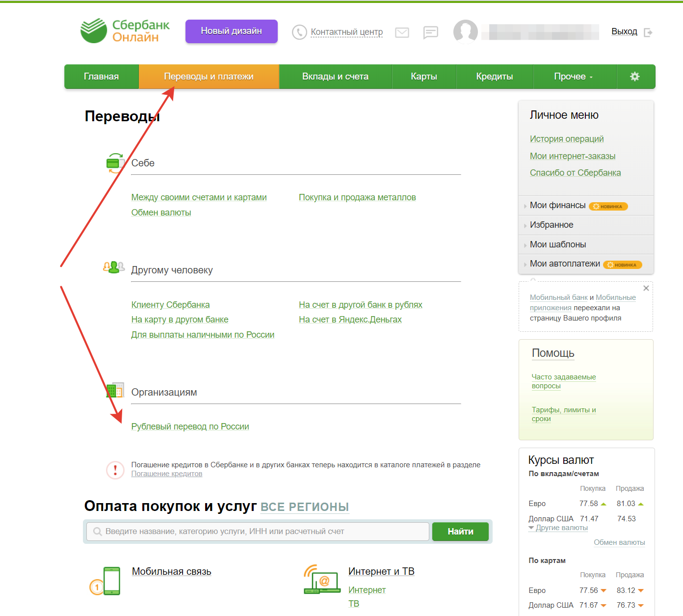Open the Вклады и счета tab
Image resolution: width=683 pixels, height=616 pixels.
click(x=335, y=77)
